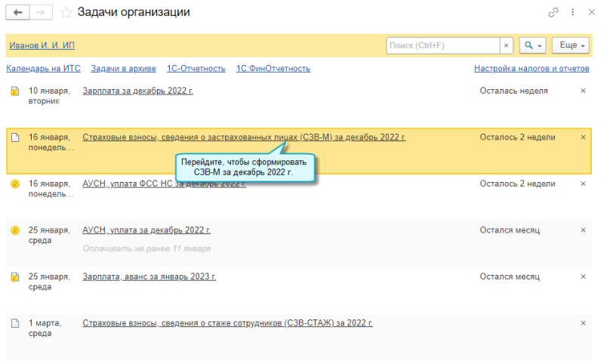Open АУСН, уплата ФСС НС task link

(x=164, y=184)
